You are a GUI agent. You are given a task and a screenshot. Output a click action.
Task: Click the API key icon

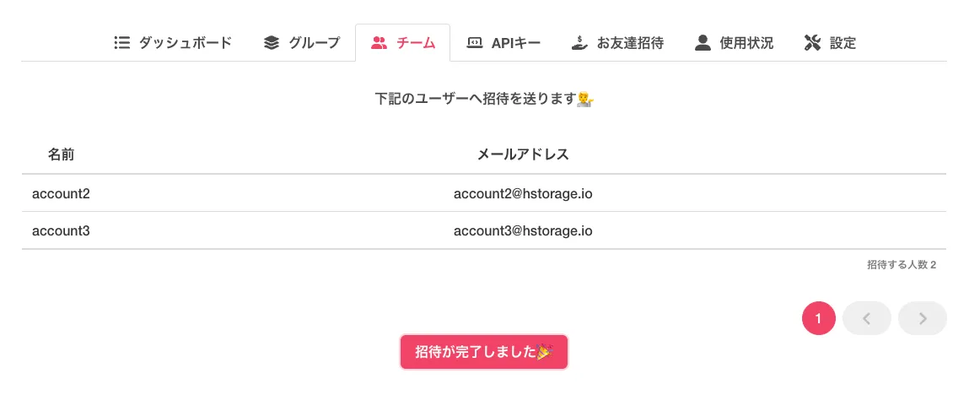pos(475,42)
